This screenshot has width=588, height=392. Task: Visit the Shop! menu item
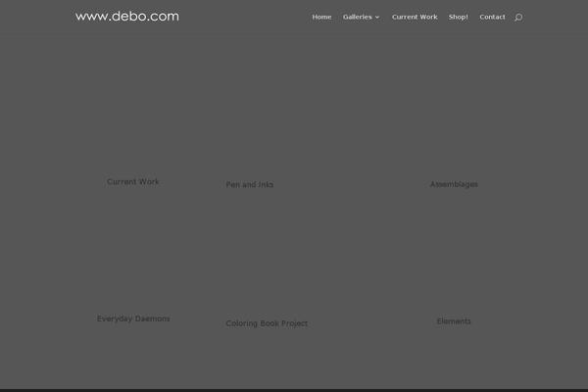(459, 17)
